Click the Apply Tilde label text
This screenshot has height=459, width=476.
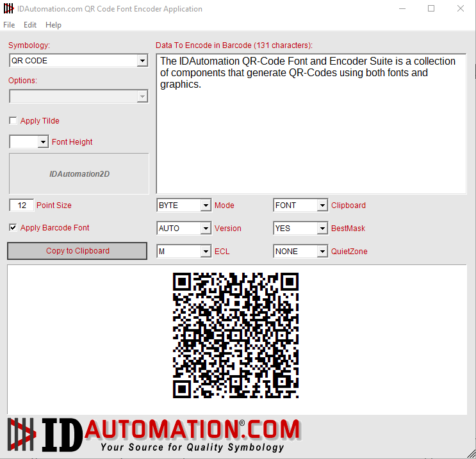point(40,121)
